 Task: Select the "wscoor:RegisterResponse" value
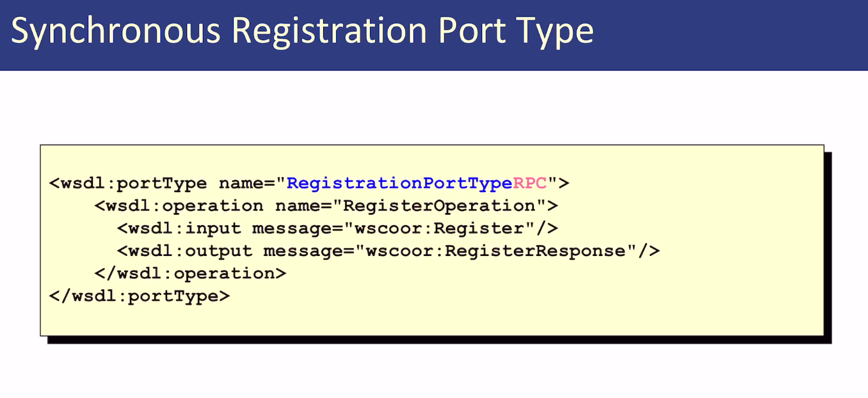tap(495, 251)
